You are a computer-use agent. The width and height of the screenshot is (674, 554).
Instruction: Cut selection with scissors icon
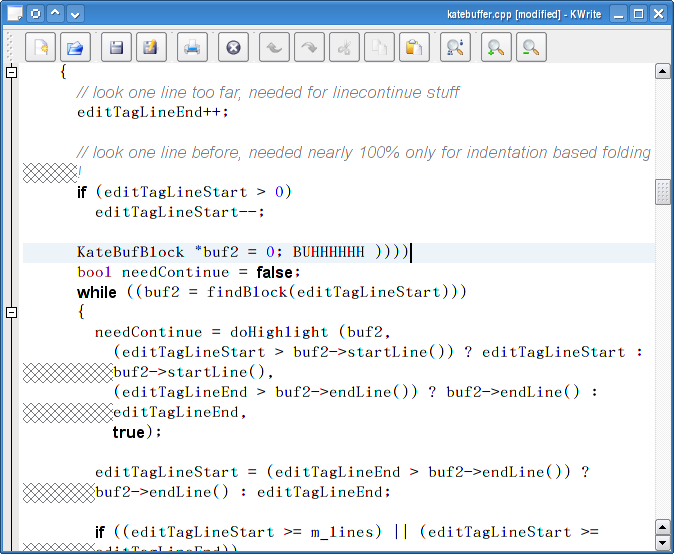(x=344, y=47)
